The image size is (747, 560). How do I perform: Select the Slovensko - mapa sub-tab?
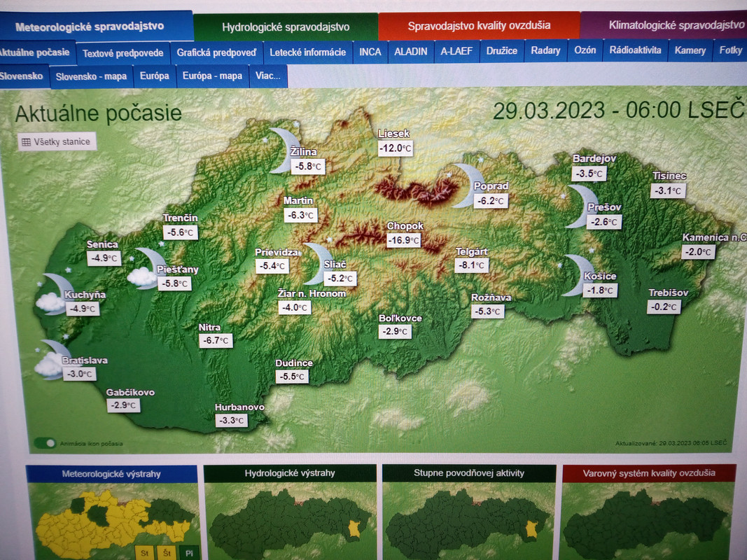(x=91, y=77)
